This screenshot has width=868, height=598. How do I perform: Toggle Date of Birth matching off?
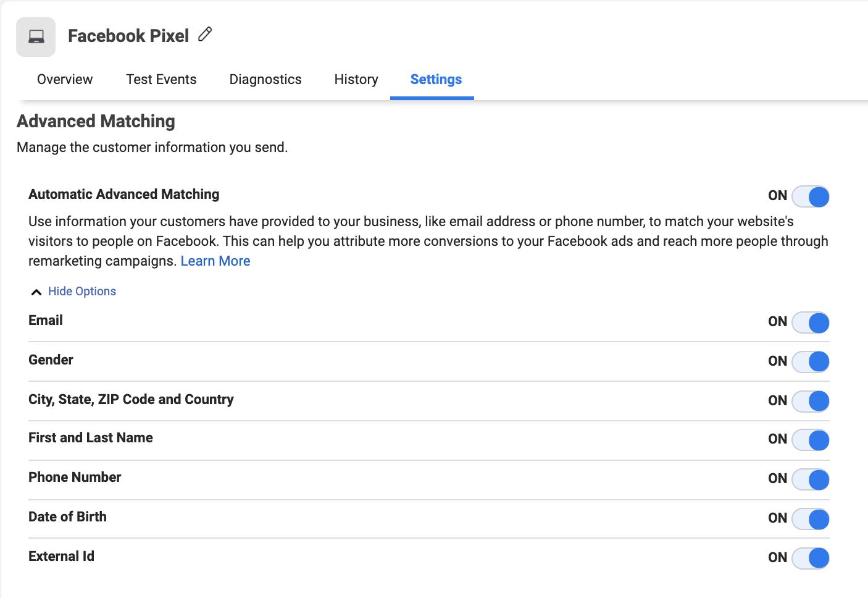click(810, 520)
